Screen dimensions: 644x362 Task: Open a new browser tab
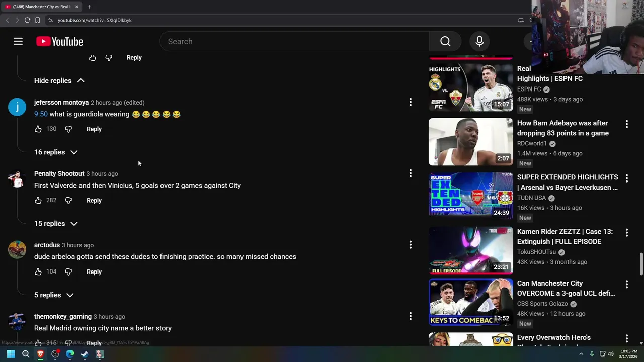(x=89, y=7)
